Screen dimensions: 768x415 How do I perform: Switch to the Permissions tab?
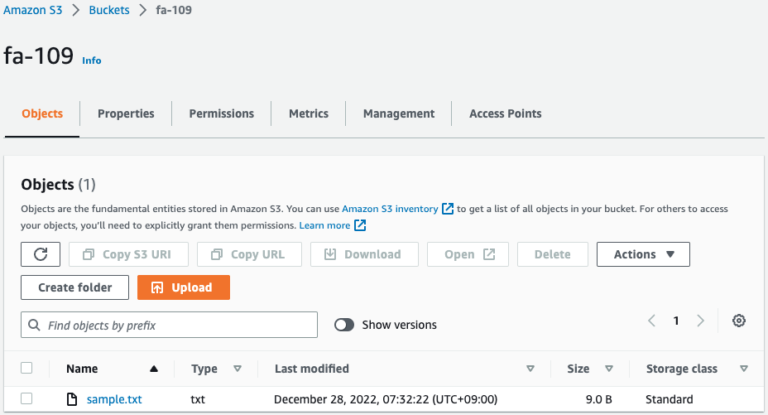coord(221,114)
